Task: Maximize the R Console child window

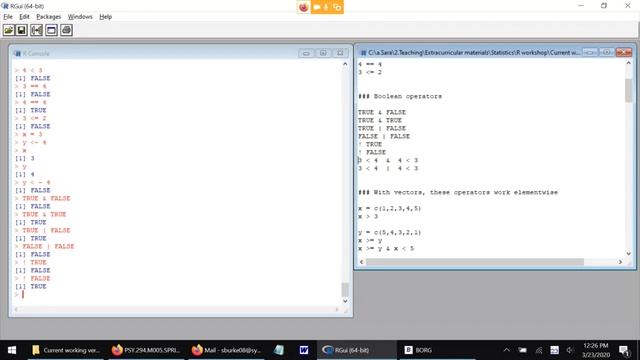Action: 323,53
